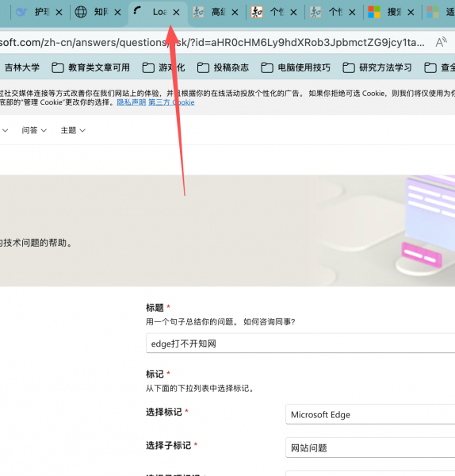
Task: Open the 电脑使用技巧 bookmarks folder
Action: 296,67
